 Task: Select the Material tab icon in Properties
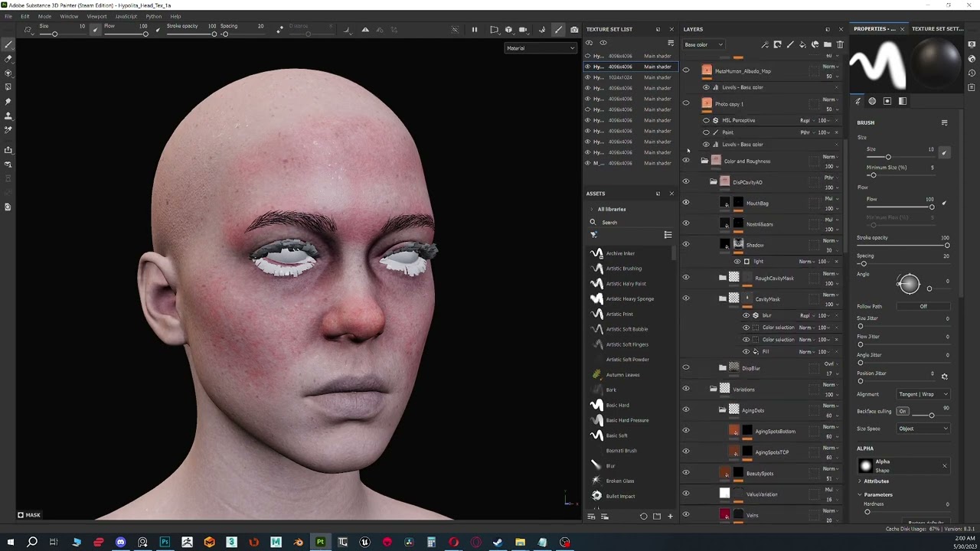pos(903,101)
